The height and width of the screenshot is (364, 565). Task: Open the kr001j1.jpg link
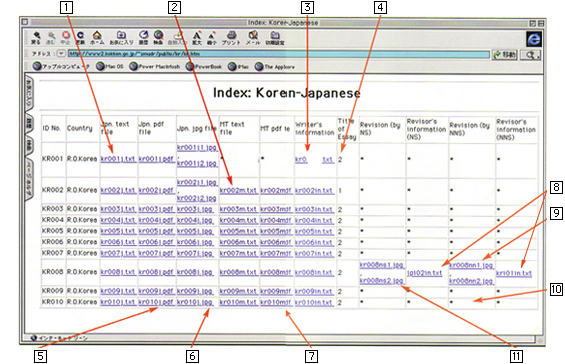coord(197,148)
